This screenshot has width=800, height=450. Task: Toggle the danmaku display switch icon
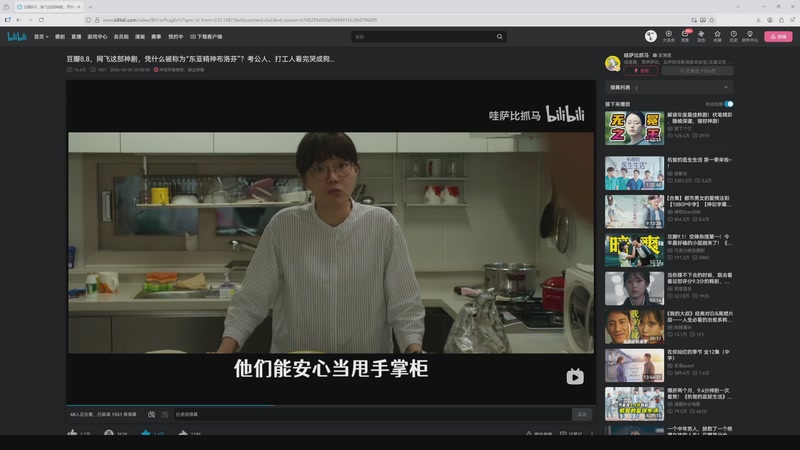[x=152, y=414]
